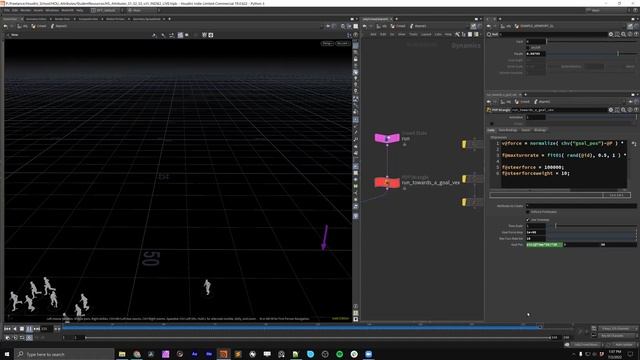The width and height of the screenshot is (640, 360).
Task: Open the Edit menu in Houdini
Action: coord(15,10)
